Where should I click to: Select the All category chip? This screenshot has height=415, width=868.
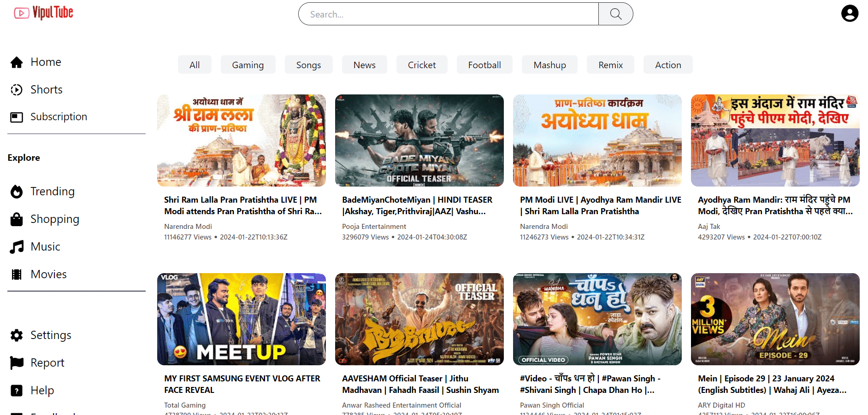(x=195, y=65)
